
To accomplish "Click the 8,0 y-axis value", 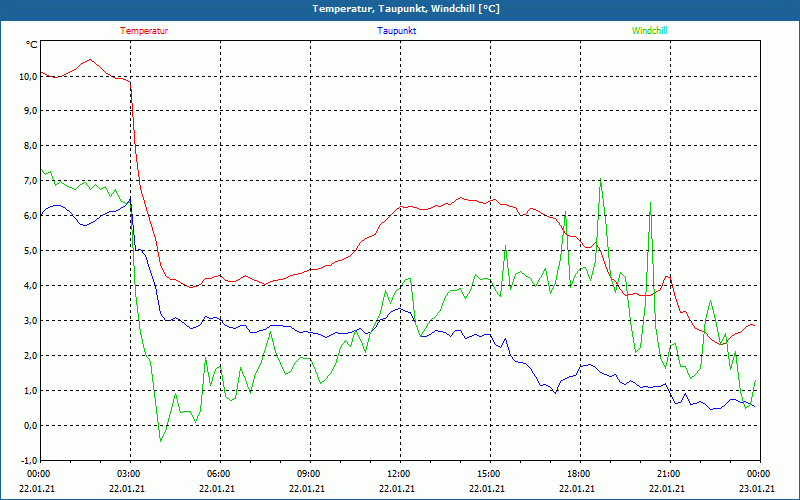I will coord(30,146).
